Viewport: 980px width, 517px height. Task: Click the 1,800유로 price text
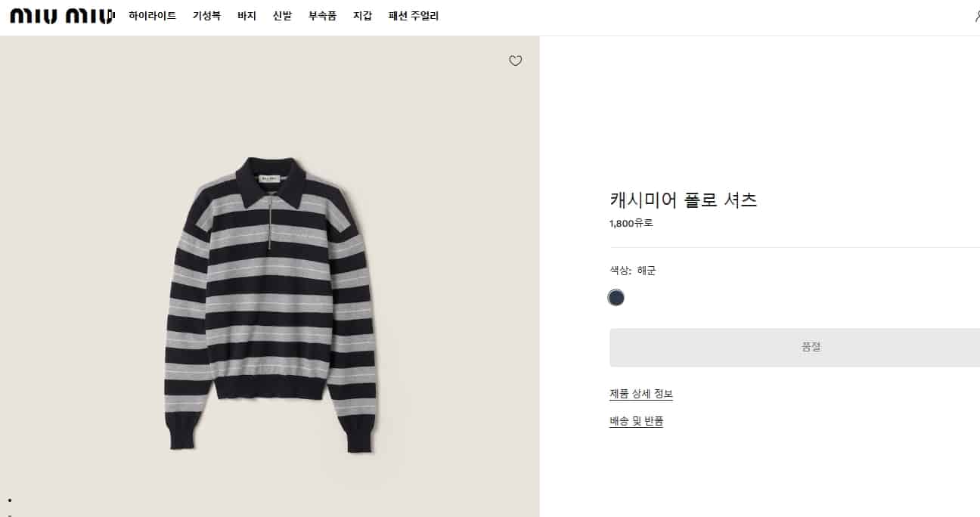point(631,223)
